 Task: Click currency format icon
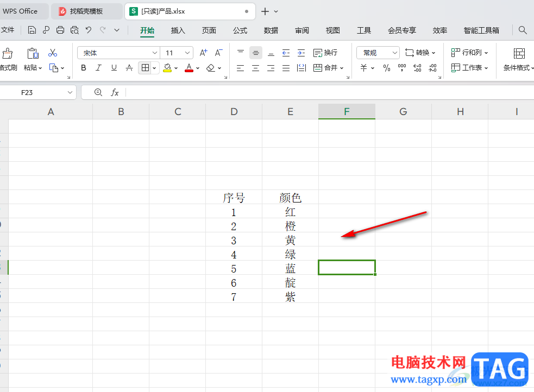tap(364, 68)
